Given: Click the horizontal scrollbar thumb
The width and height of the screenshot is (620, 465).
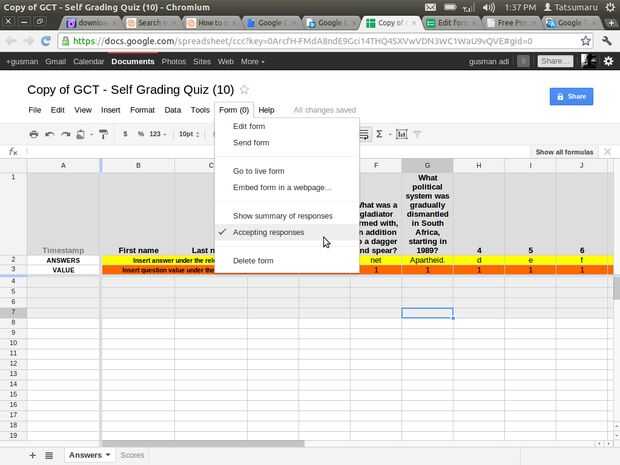Looking at the screenshot, I should click(203, 444).
